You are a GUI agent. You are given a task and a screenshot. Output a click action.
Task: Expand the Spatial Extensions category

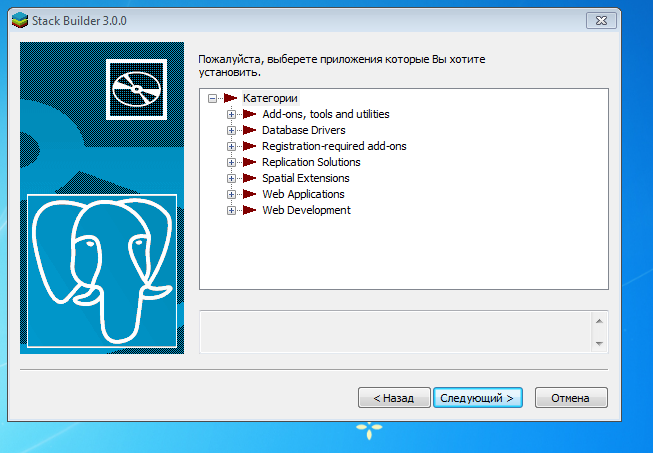pos(232,178)
